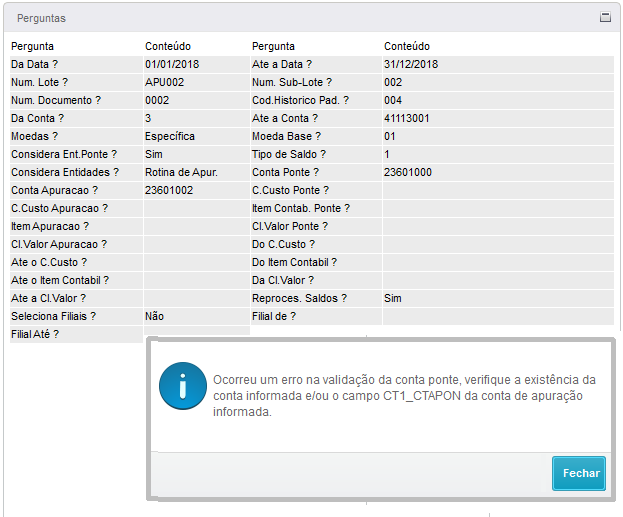Click Considera Ent.Ponte value Sim
The height and width of the screenshot is (517, 623).
[154, 154]
